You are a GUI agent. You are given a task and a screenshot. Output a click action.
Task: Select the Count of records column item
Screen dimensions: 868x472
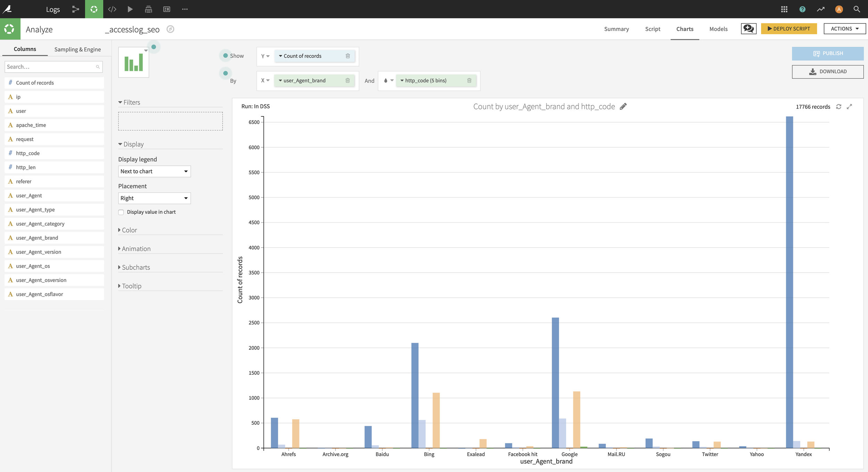54,83
